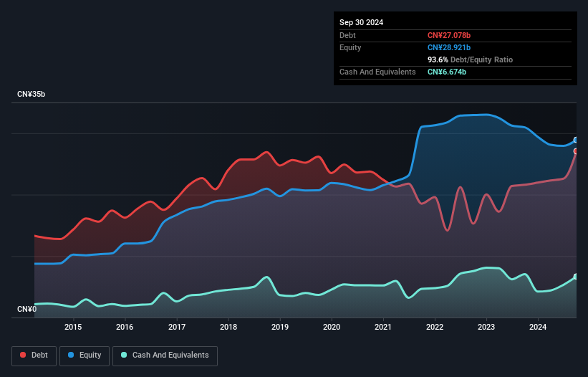Toggle the Equity legend button
The image size is (588, 377).
85,355
